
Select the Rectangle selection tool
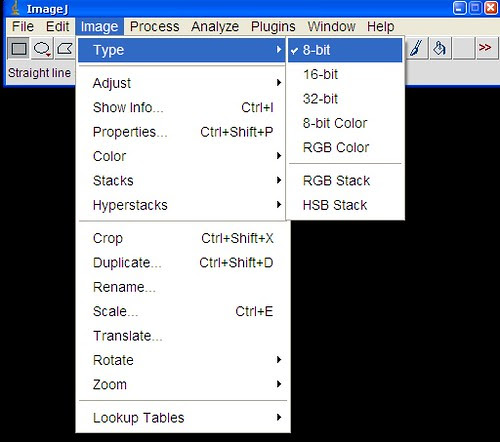19,49
